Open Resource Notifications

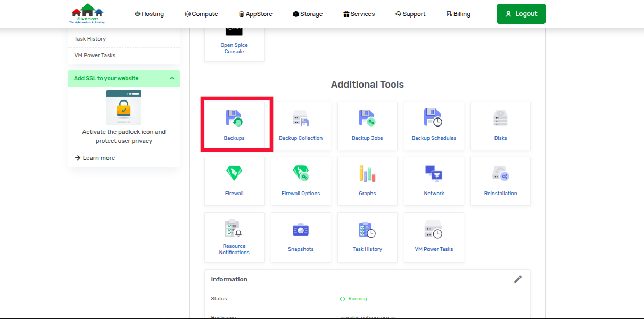(234, 236)
